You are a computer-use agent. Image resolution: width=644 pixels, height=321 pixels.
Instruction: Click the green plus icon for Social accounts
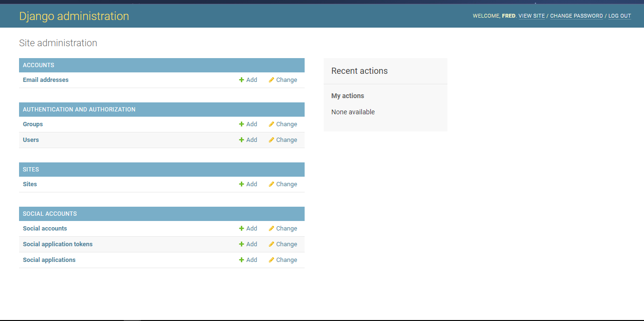tap(241, 229)
